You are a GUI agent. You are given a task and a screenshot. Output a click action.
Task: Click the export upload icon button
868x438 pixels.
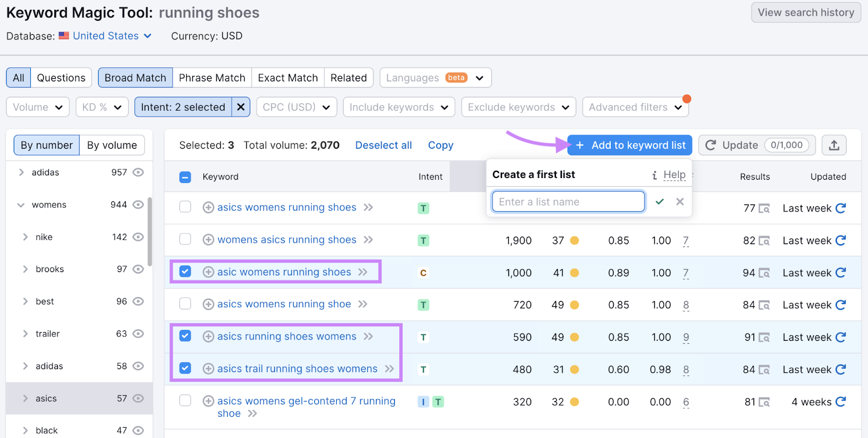pyautogui.click(x=834, y=145)
